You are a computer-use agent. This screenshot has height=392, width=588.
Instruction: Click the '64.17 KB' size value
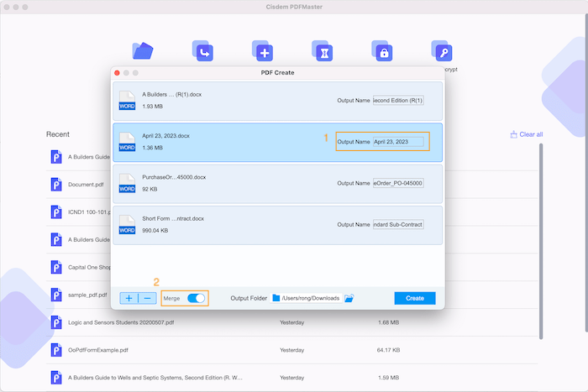(388, 350)
